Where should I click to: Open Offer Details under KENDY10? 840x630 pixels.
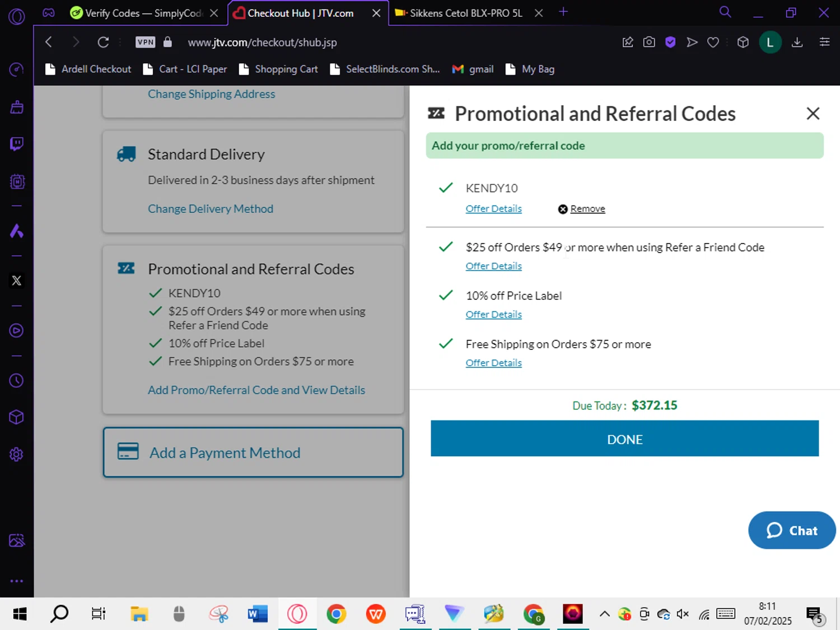(493, 209)
